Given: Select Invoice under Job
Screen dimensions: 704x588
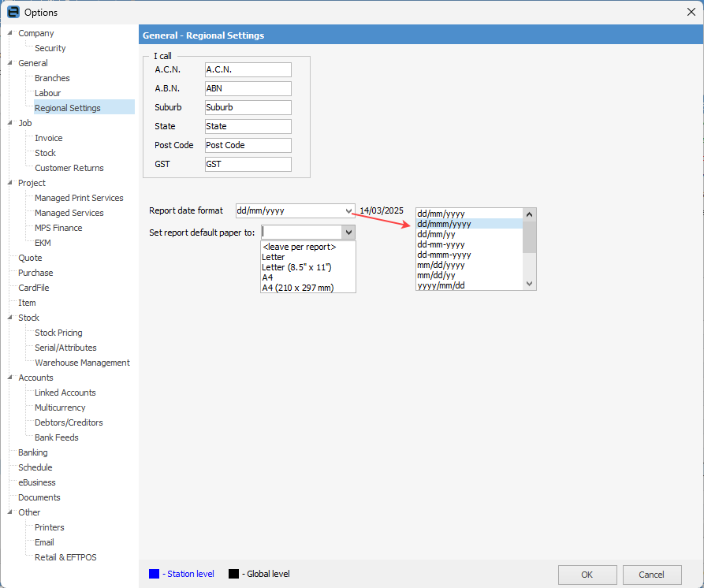Looking at the screenshot, I should click(x=48, y=137).
